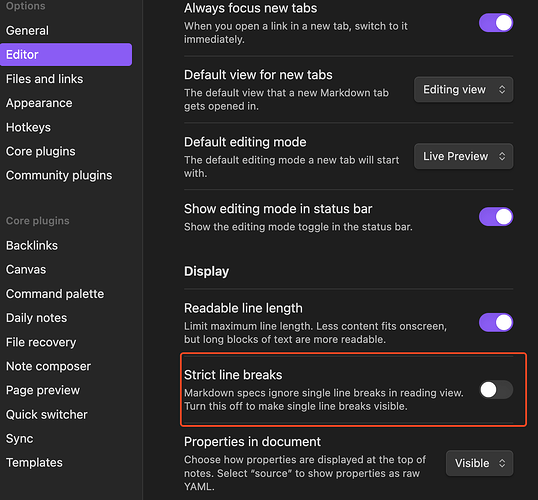The height and width of the screenshot is (500, 538).
Task: Enable Strict line breaks switch
Action: tap(496, 389)
